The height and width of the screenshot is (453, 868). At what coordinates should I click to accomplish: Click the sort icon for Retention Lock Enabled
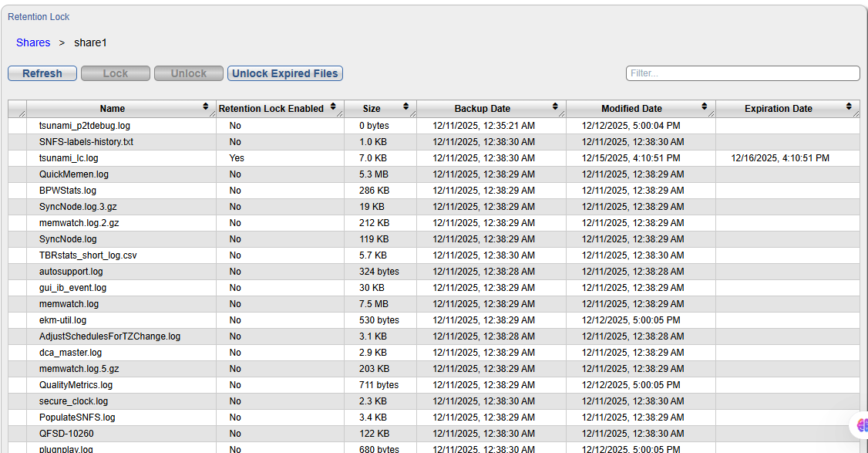coord(333,106)
